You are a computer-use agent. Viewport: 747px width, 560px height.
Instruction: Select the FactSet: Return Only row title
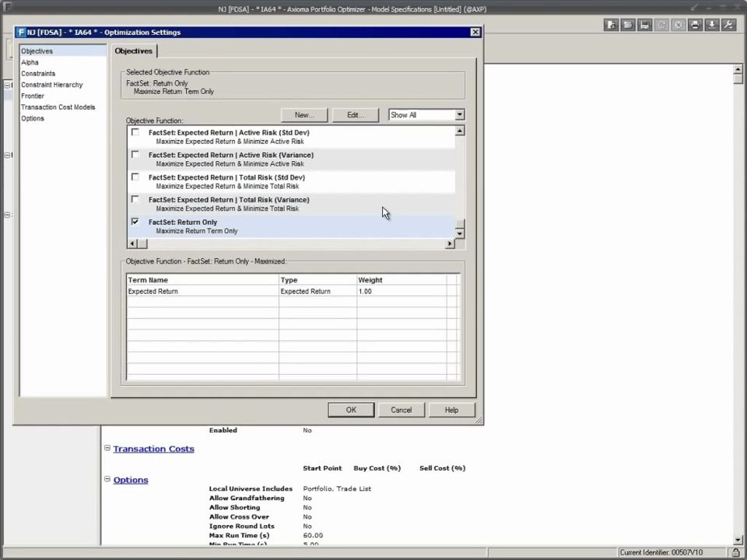183,222
